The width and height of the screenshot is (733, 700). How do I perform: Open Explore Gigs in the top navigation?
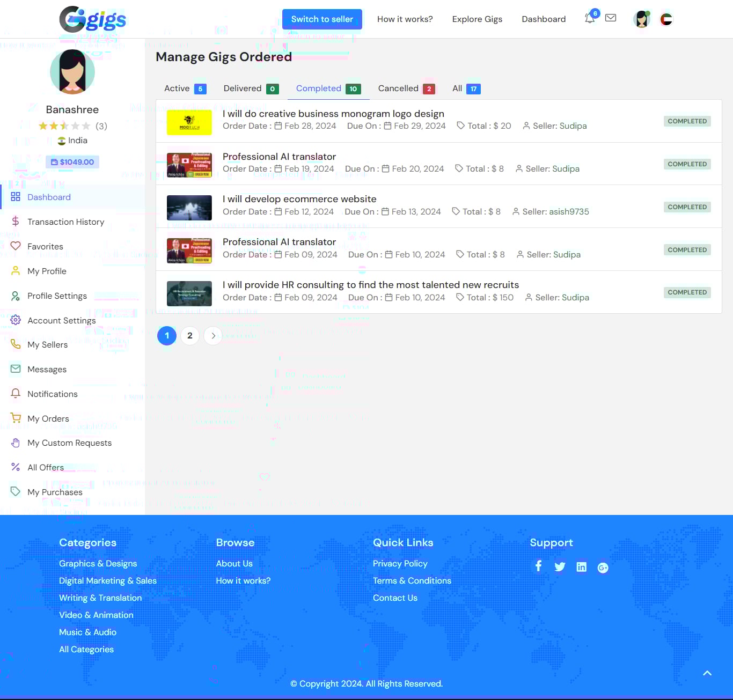(x=477, y=19)
